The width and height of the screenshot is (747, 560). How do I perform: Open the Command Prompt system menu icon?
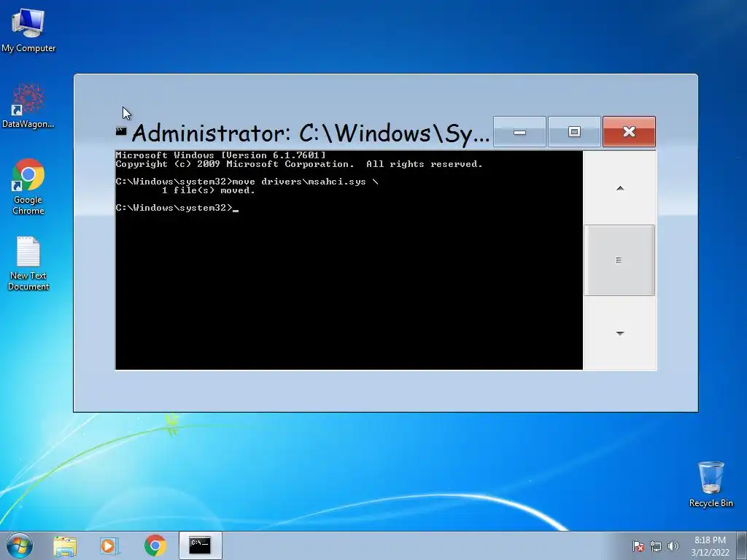tap(121, 131)
